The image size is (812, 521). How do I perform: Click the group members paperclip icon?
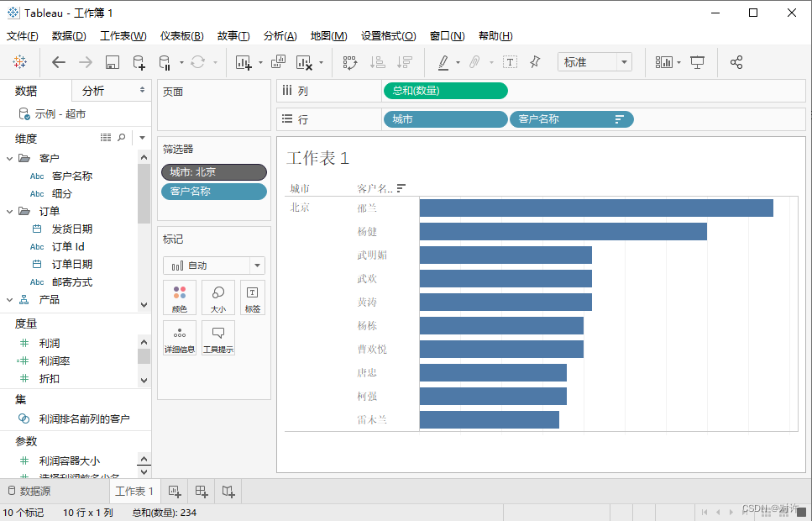[474, 62]
